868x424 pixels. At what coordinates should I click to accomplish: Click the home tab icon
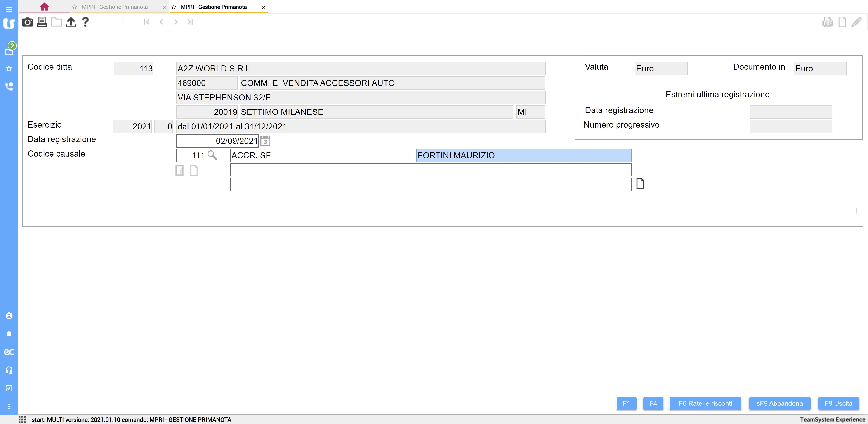[44, 7]
